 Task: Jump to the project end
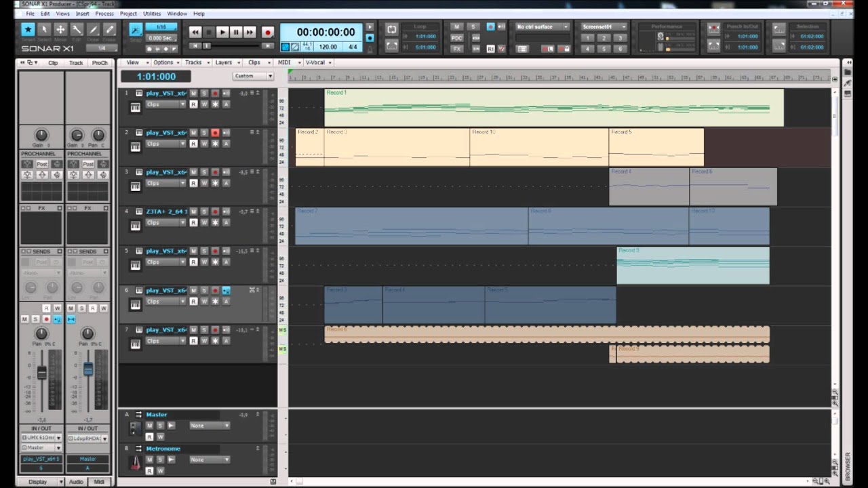click(268, 45)
